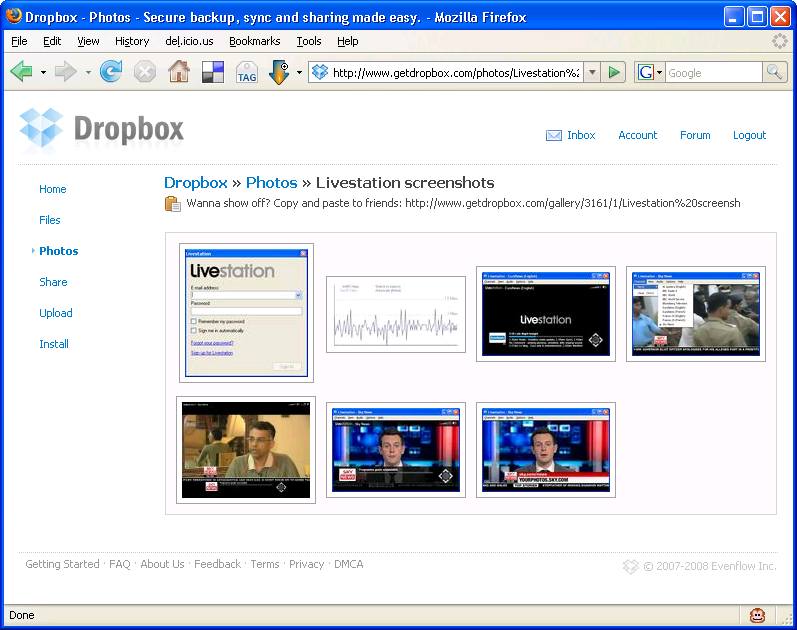
Task: Open the Feedback footer link
Action: [218, 564]
